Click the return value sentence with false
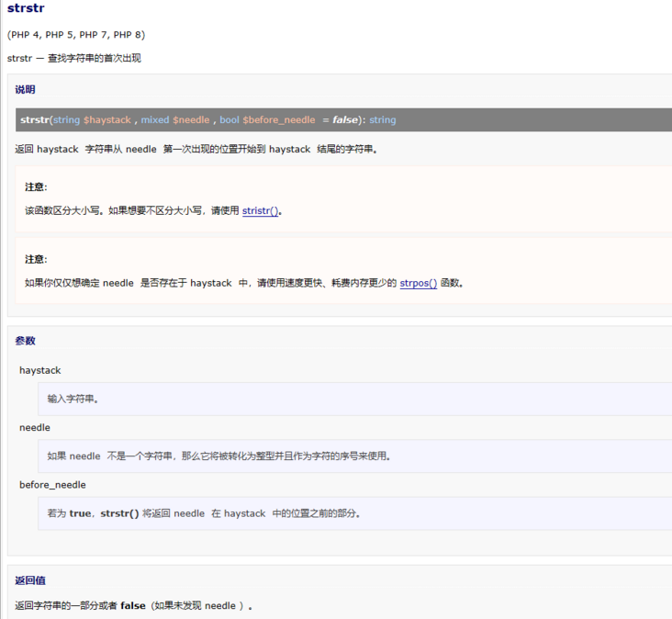This screenshot has width=672, height=619. (x=134, y=606)
